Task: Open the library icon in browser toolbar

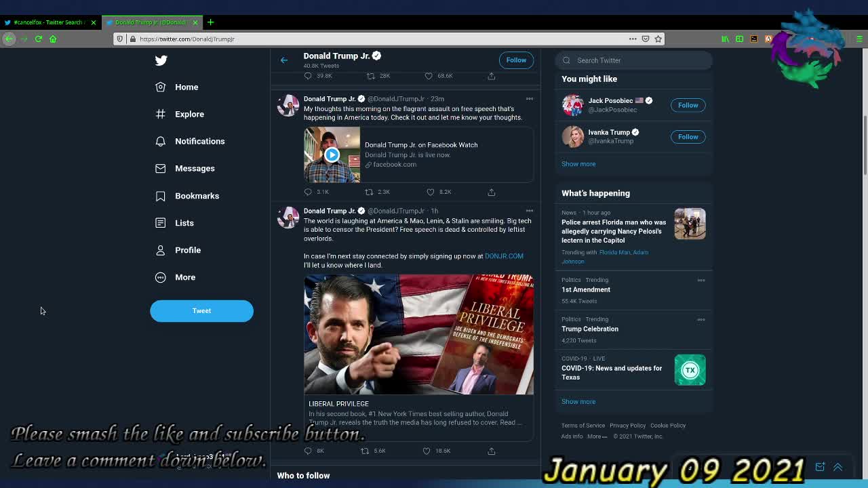Action: 725,39
